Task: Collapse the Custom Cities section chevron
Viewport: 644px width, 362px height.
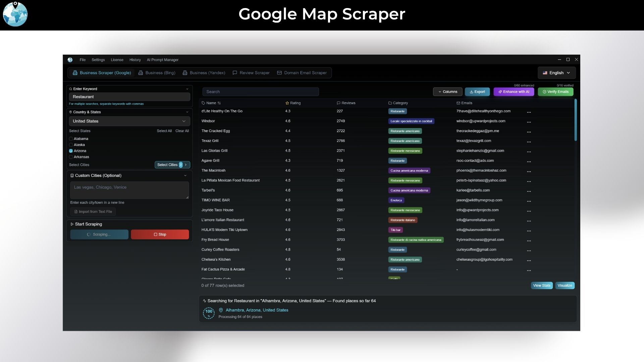Action: click(185, 175)
